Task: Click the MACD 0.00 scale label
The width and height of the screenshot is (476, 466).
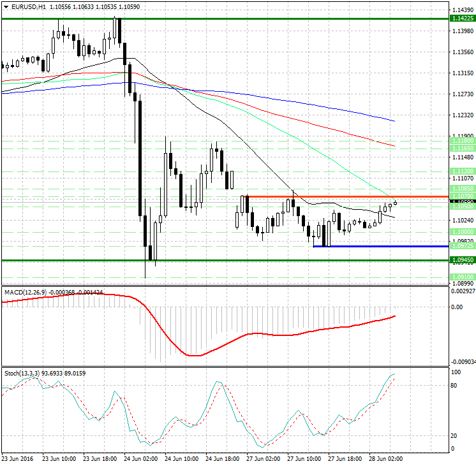Action: tap(457, 307)
